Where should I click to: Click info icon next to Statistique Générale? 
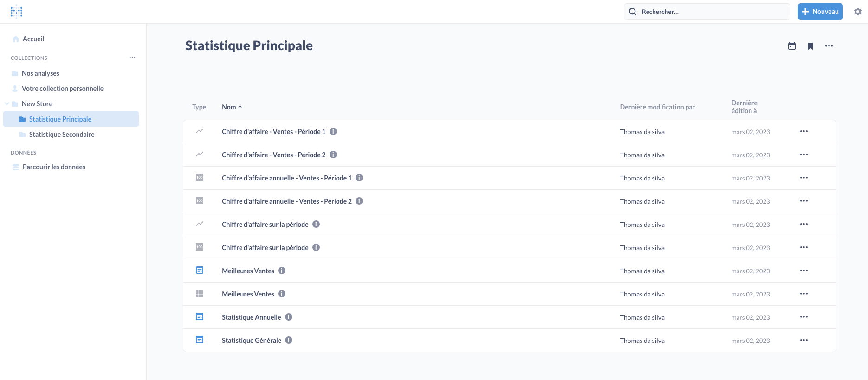click(x=289, y=340)
